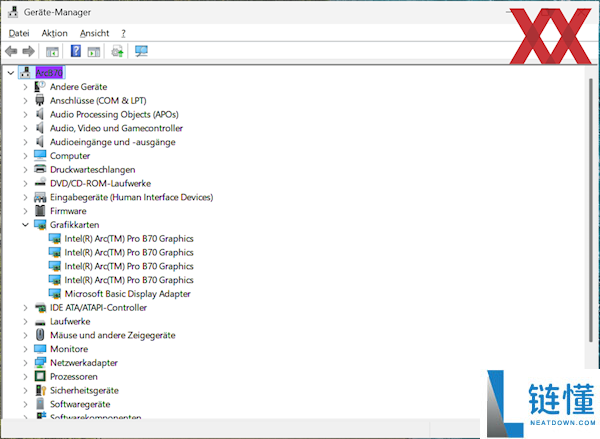Click the DVD/CD-ROM-Laufwerke drive icon
This screenshot has width=600, height=439.
coord(40,183)
